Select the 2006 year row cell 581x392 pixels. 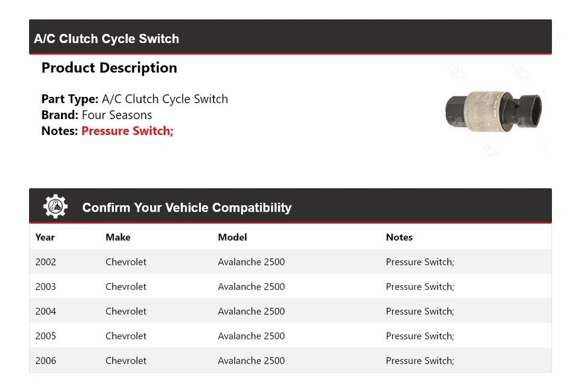point(46,361)
